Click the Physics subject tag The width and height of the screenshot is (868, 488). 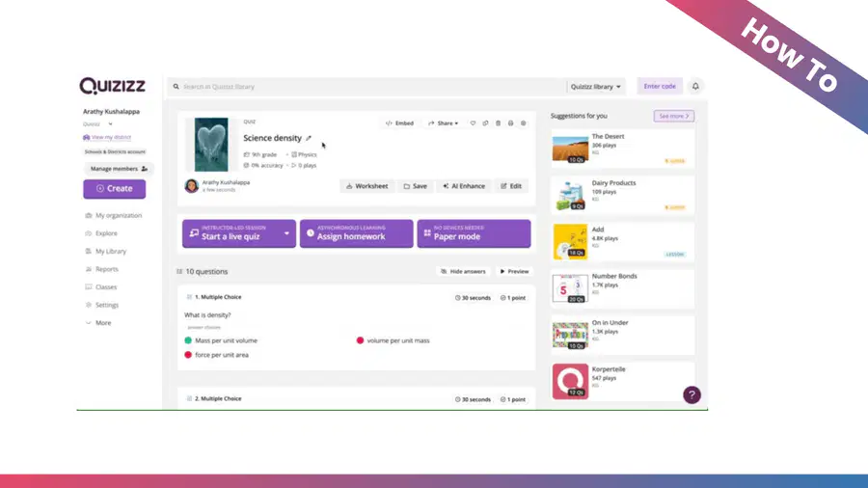[x=304, y=155]
